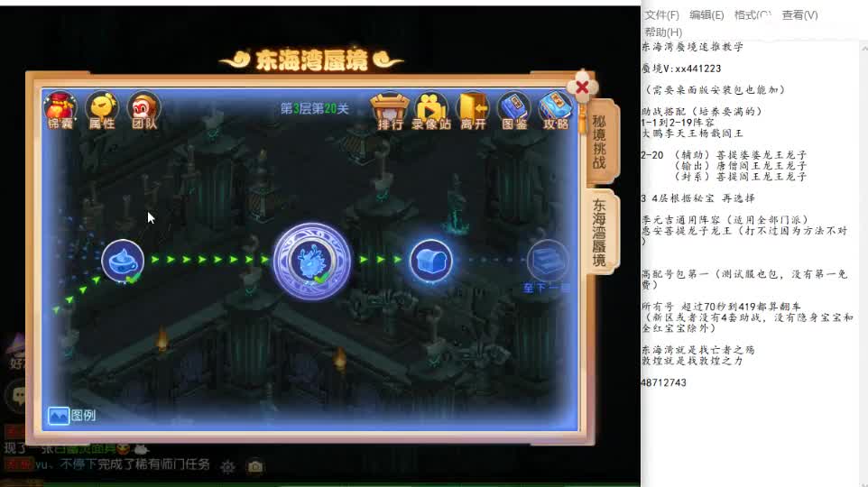Viewport: 868px width, 487px height.
Task: Open the 攻略 guide icon
Action: pyautogui.click(x=555, y=112)
